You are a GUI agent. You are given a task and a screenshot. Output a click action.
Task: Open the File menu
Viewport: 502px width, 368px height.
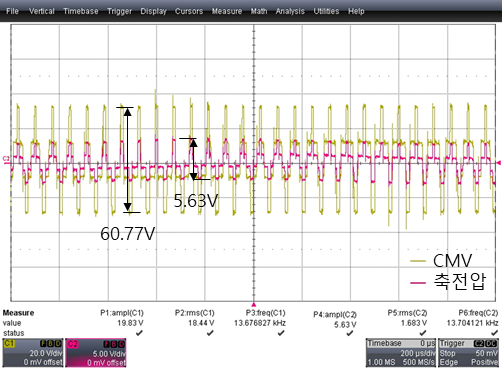[x=12, y=11]
